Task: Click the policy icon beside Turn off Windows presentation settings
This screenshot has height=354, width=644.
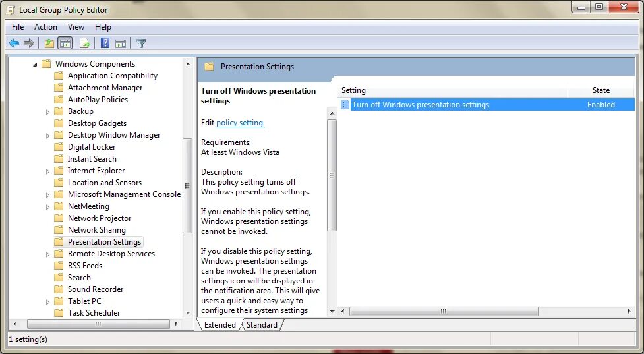Action: point(345,105)
